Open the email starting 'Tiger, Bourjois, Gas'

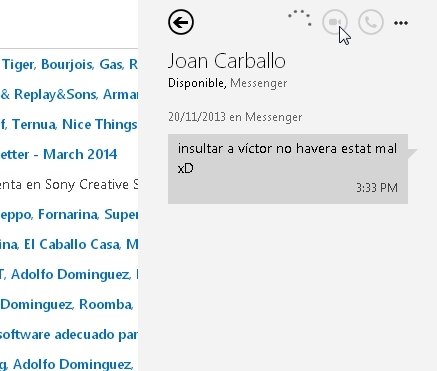tap(69, 64)
